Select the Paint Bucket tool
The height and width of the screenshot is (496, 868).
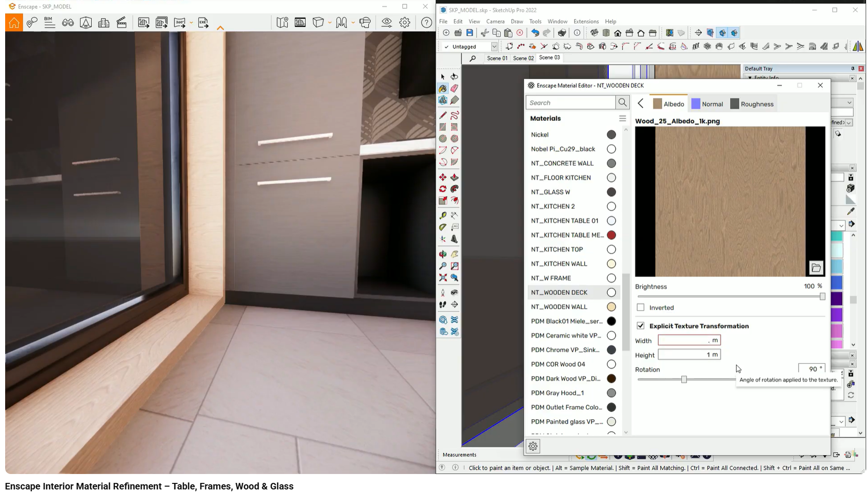coord(443,88)
